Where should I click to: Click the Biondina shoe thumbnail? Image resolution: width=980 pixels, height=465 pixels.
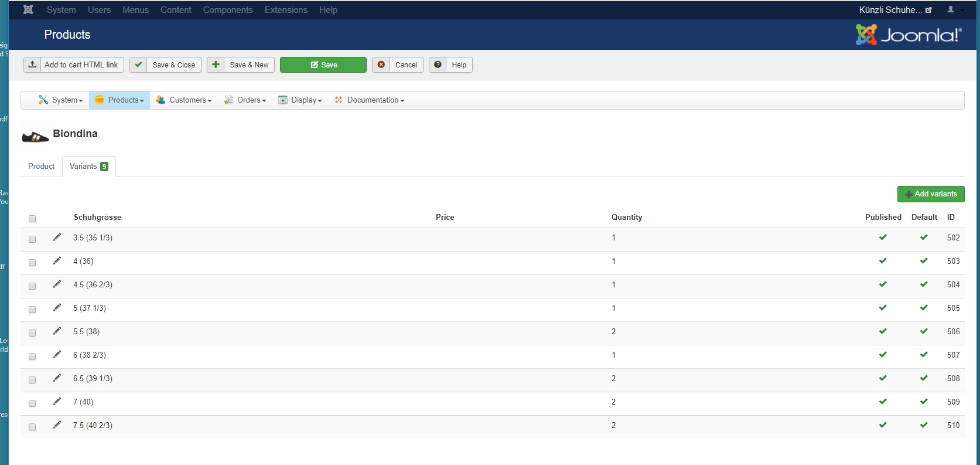(x=35, y=137)
